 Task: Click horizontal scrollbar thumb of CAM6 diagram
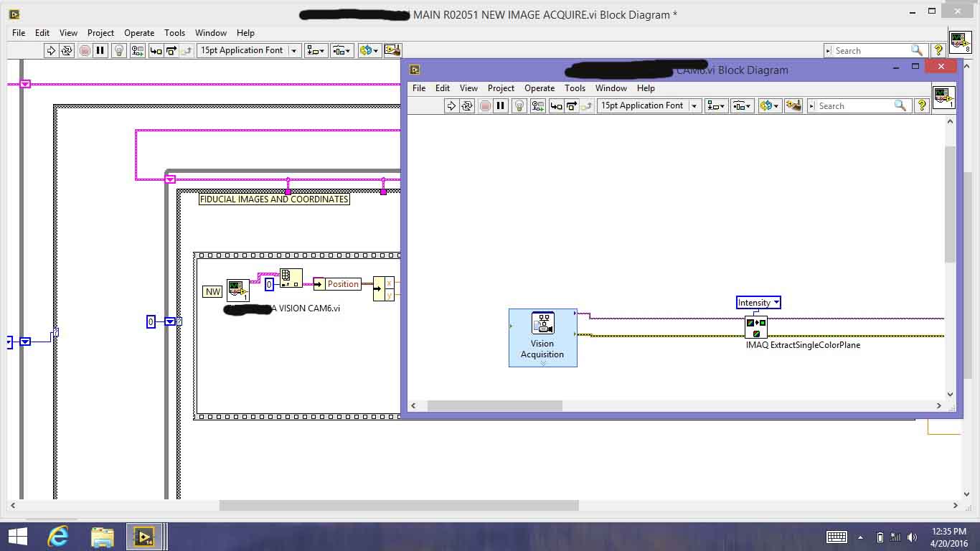click(494, 406)
